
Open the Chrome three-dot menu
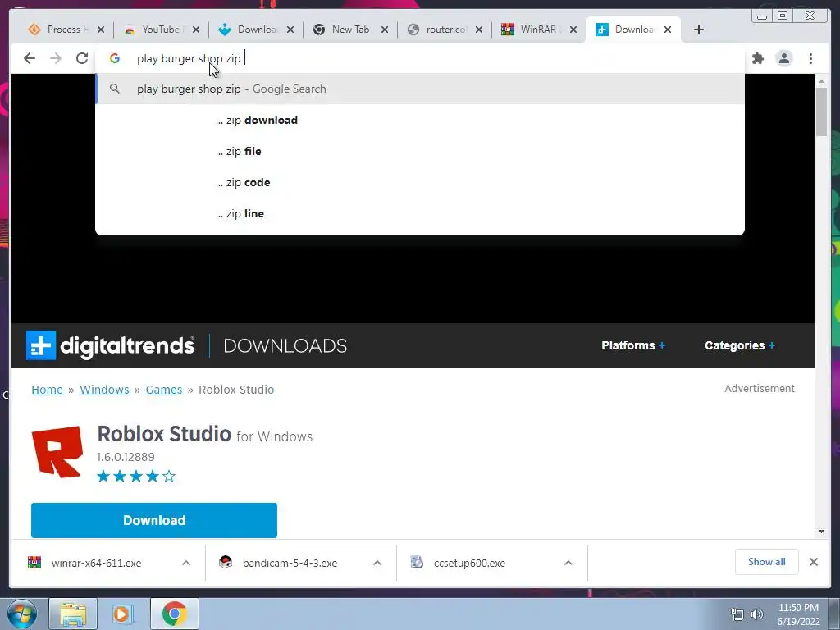[x=810, y=58]
